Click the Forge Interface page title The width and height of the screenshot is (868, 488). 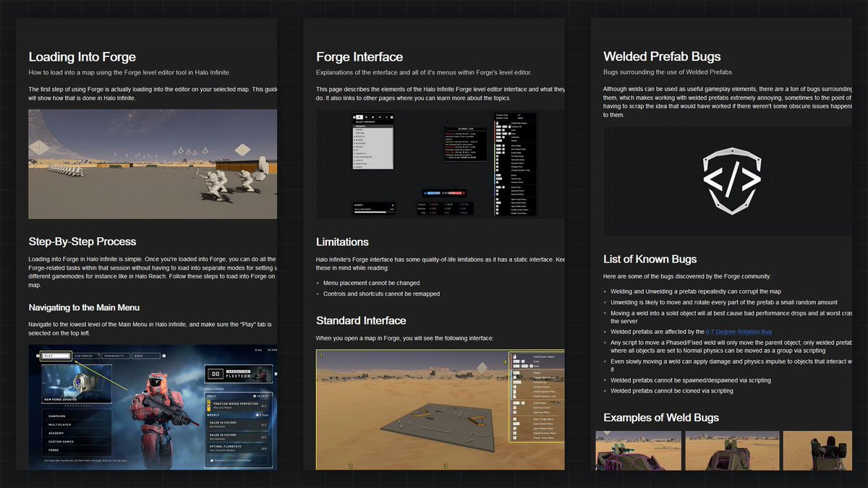pyautogui.click(x=359, y=56)
